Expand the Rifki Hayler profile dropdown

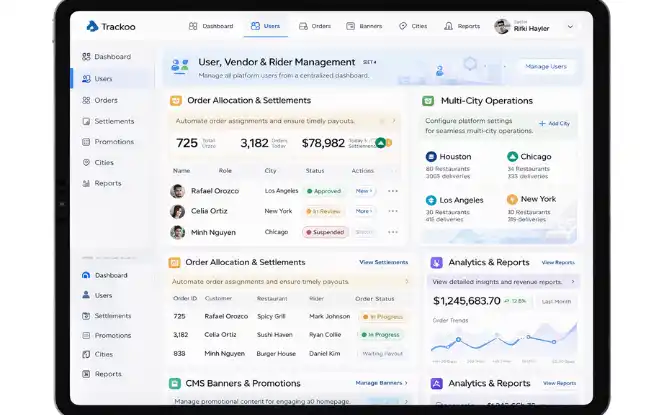[570, 26]
